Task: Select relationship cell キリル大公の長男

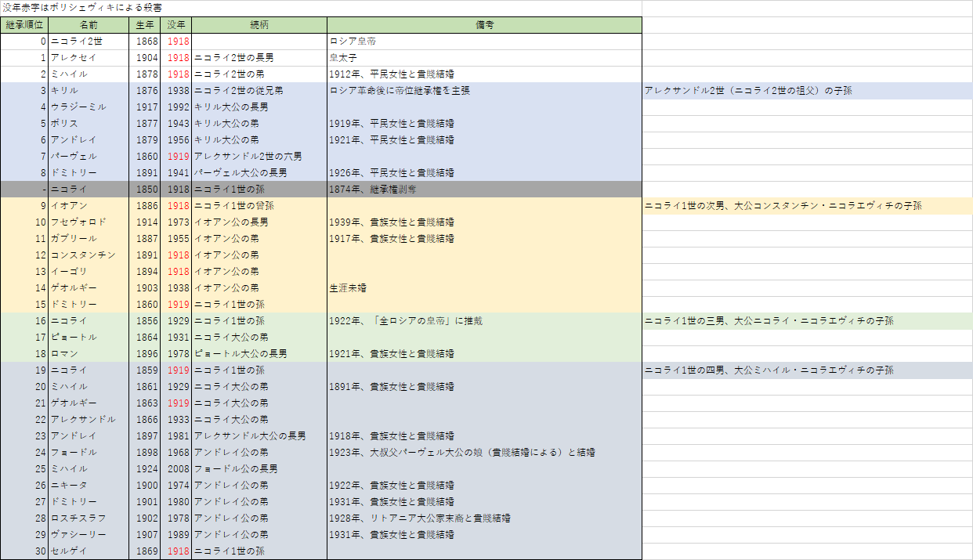Action: pos(259,107)
